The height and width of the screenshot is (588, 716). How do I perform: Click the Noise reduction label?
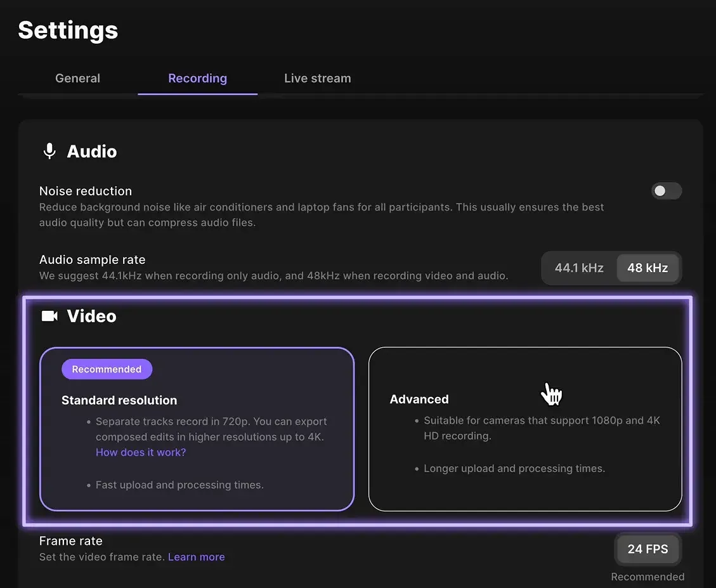(85, 191)
